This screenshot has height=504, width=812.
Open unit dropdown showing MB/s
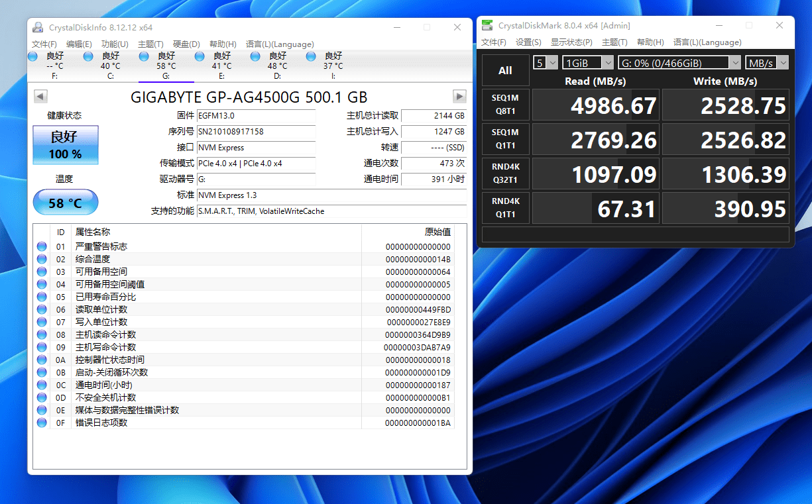tap(767, 62)
